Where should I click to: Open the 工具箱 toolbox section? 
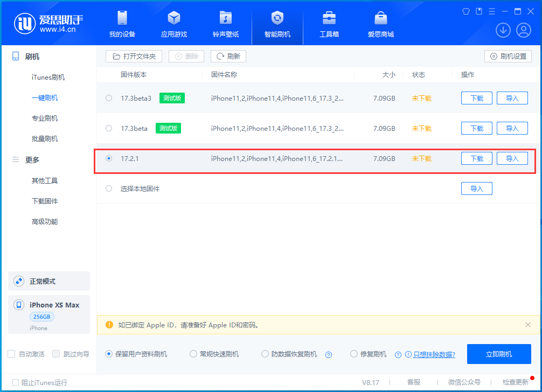(x=329, y=24)
